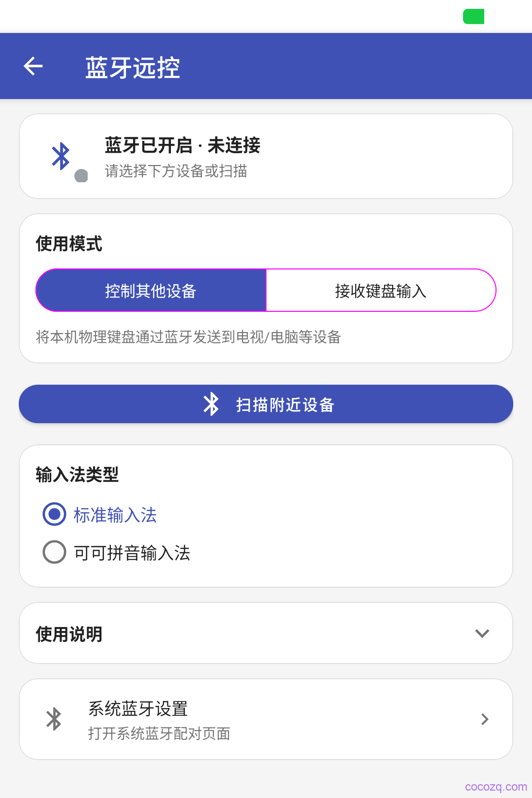Viewport: 532px width, 798px height.
Task: Expand the 使用说明 card
Action: click(266, 633)
